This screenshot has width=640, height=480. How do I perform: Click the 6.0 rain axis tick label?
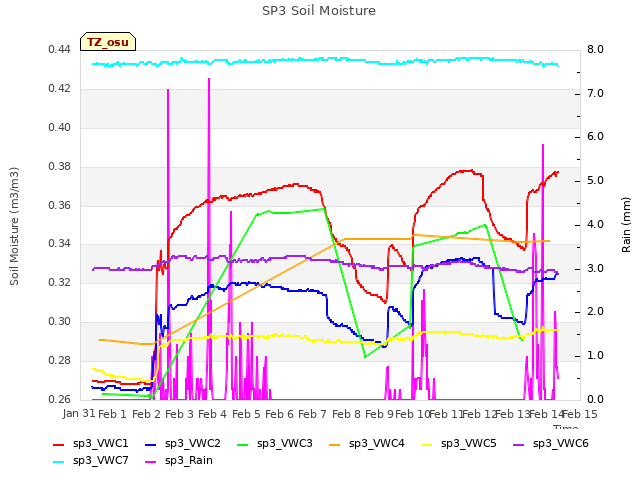point(595,137)
